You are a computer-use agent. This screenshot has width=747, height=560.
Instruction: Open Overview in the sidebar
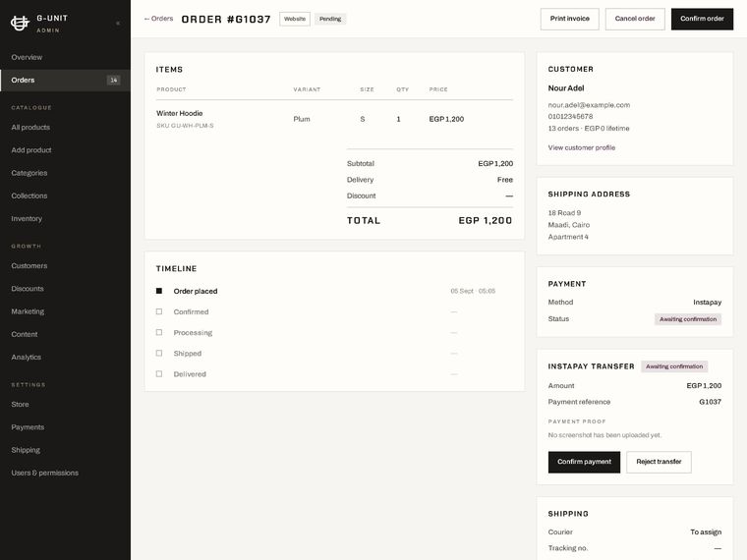[x=27, y=57]
